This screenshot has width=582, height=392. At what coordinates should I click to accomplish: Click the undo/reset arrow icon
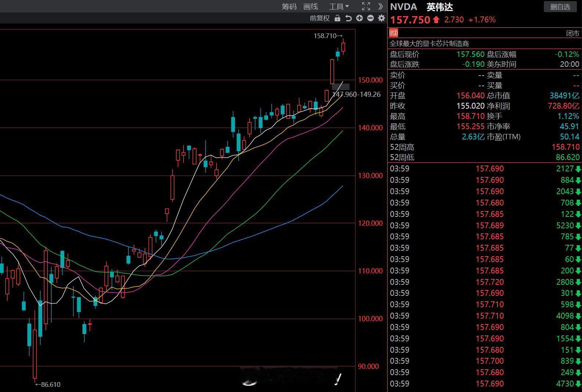coord(348,18)
